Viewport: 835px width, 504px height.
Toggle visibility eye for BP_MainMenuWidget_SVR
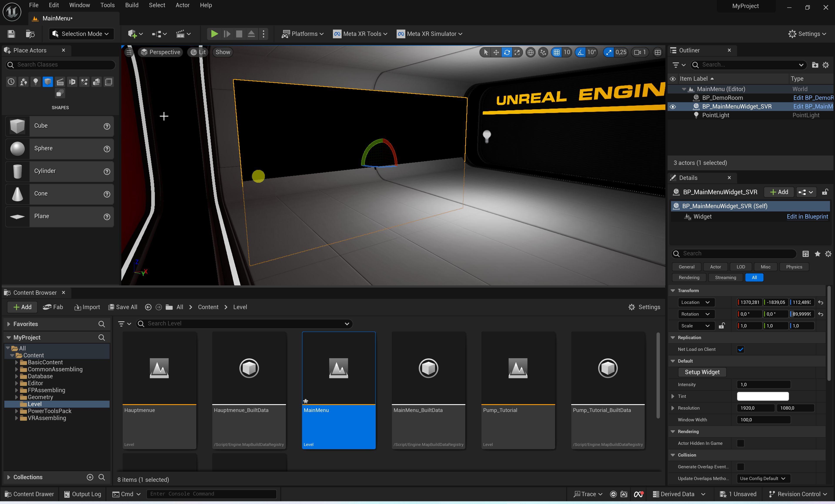coord(673,106)
